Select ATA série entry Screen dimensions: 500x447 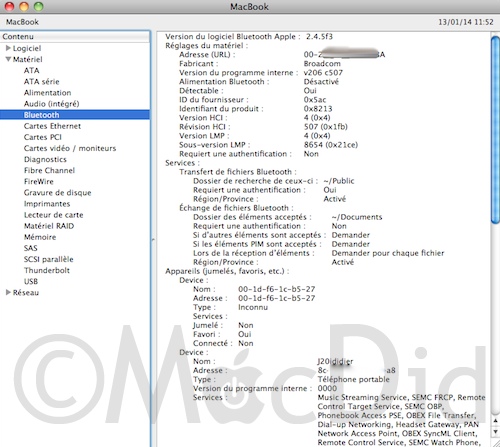(x=41, y=81)
